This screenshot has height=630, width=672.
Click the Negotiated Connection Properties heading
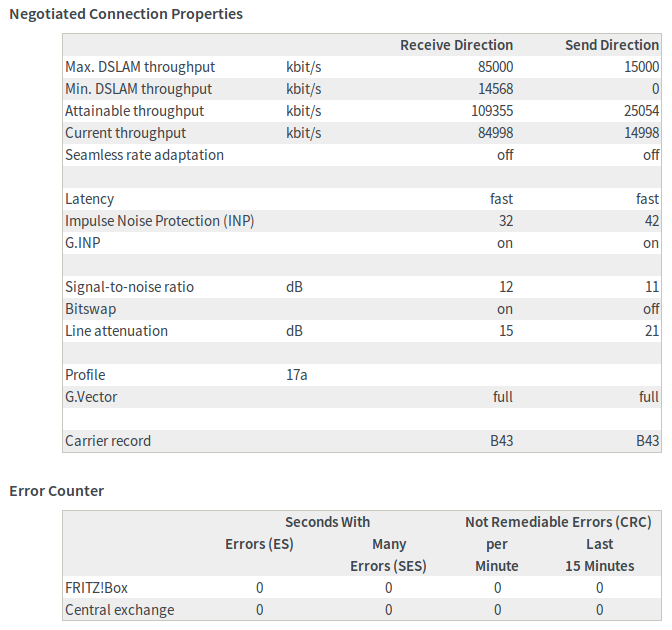click(126, 14)
